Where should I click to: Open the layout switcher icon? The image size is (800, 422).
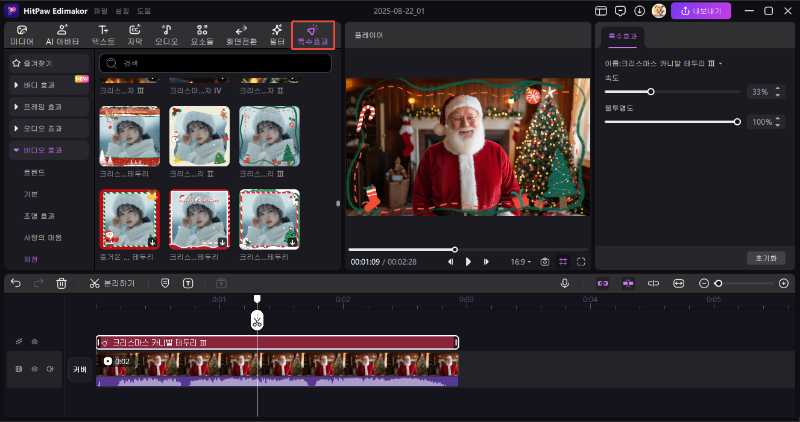click(601, 11)
